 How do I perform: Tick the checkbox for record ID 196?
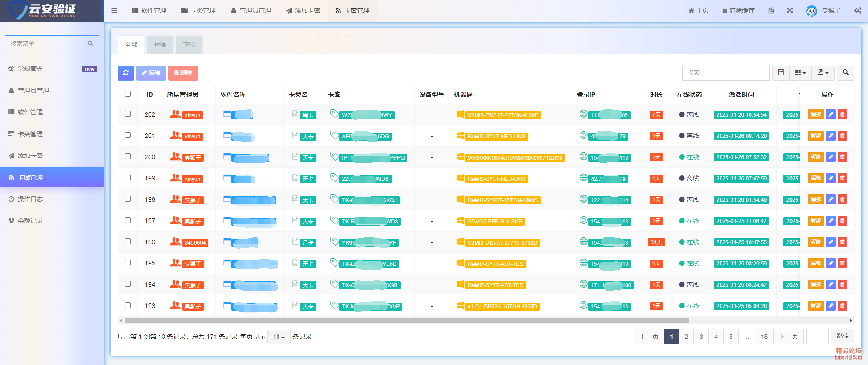pyautogui.click(x=127, y=242)
